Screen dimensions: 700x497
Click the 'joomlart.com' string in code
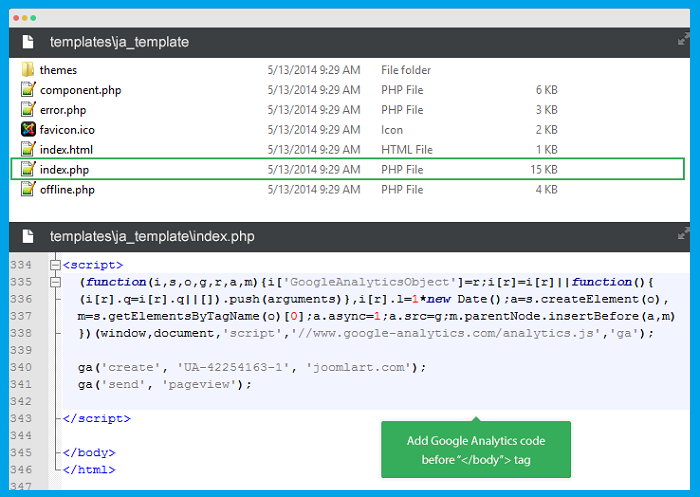pyautogui.click(x=359, y=368)
